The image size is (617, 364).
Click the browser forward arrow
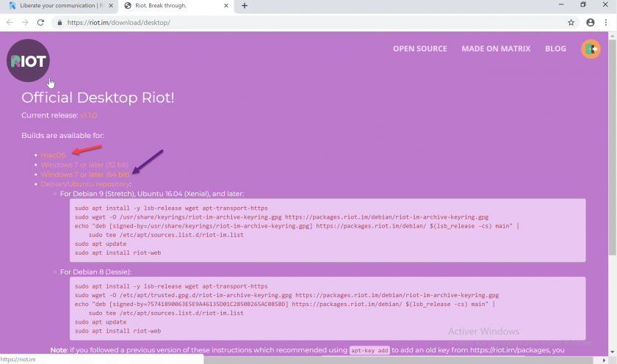pyautogui.click(x=25, y=23)
